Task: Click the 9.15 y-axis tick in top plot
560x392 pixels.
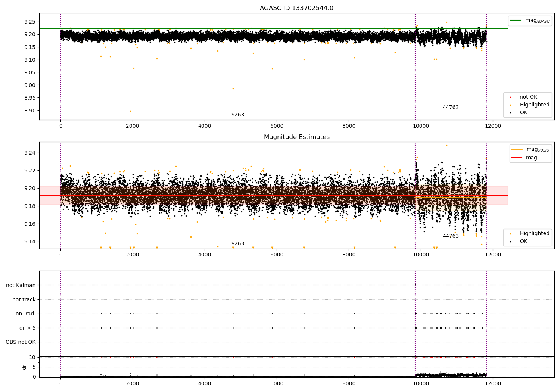Action: click(29, 47)
